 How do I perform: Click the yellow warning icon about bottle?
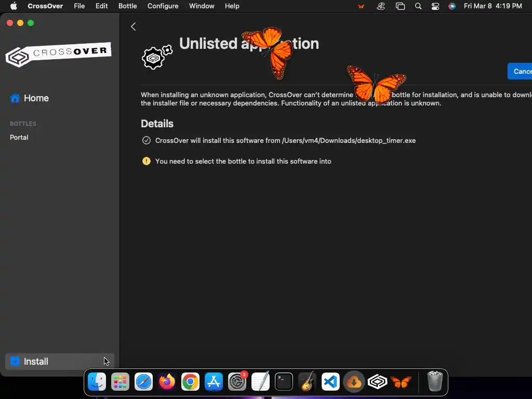click(146, 161)
